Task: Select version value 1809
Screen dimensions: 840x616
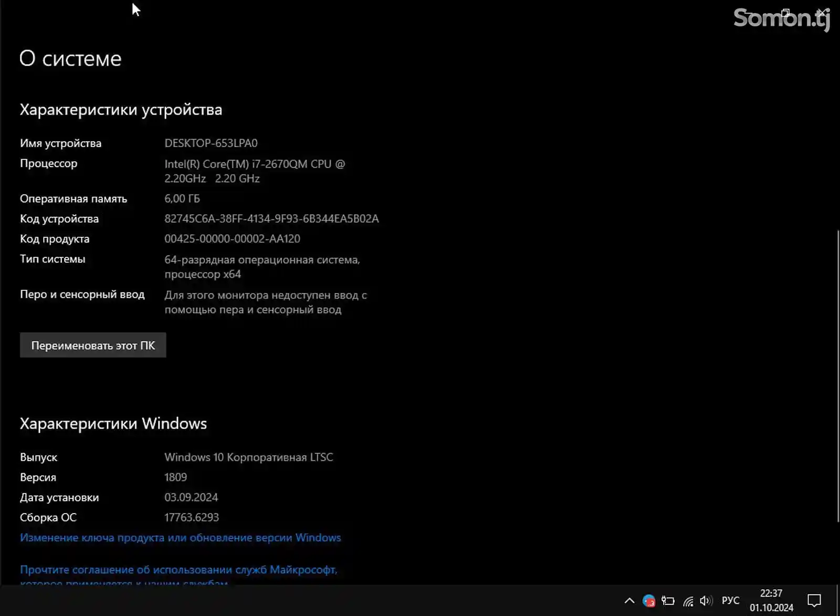Action: [x=175, y=477]
